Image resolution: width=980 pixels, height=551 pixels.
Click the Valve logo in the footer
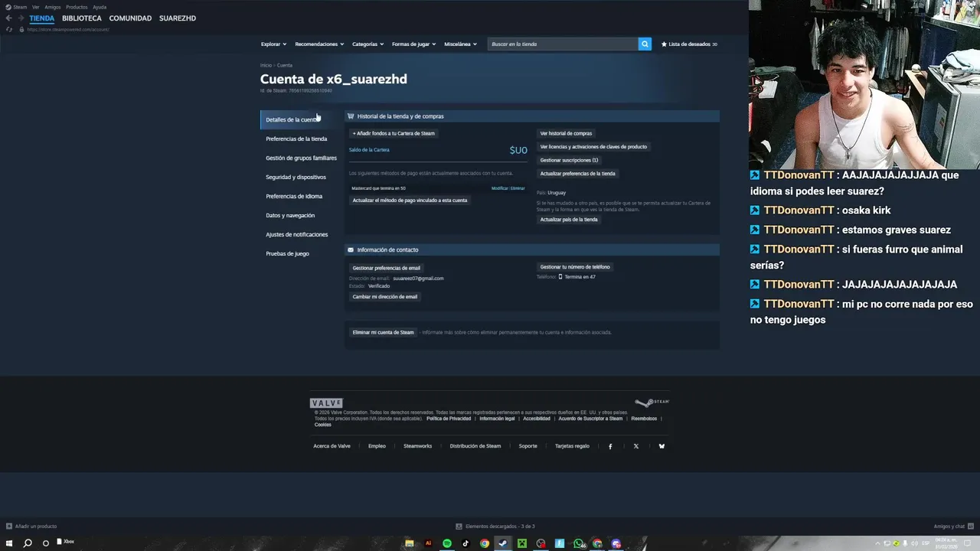[326, 403]
